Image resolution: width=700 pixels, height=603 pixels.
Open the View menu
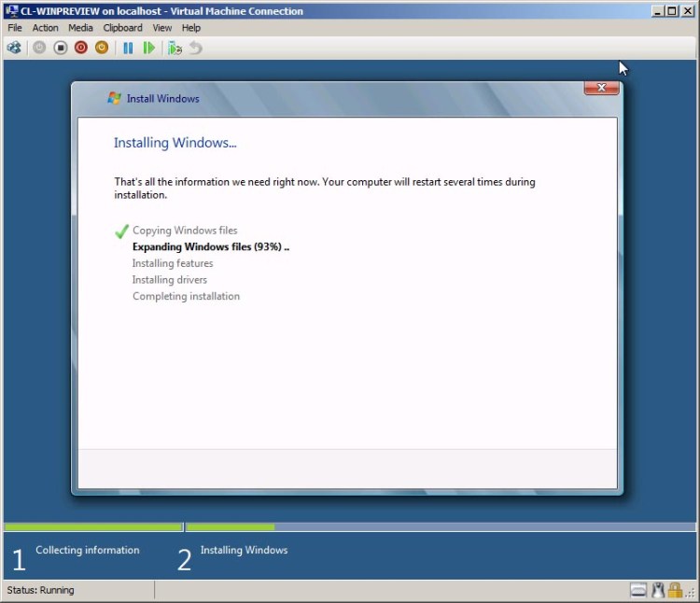coord(162,28)
